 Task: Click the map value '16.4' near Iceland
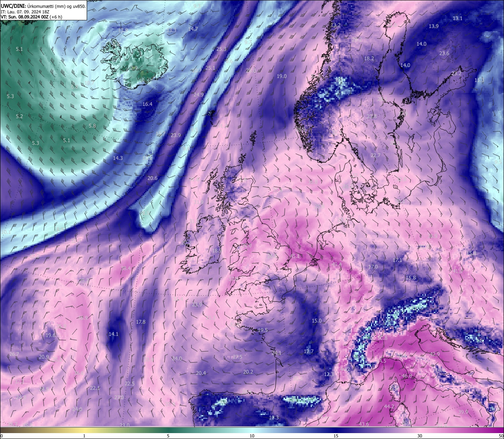(x=147, y=104)
